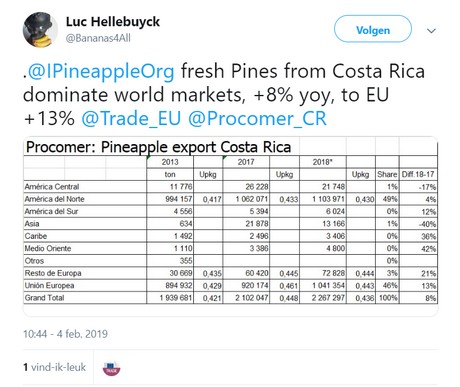The image size is (460, 387).
Task: Expand the tweet options chevron
Action: coord(431,31)
